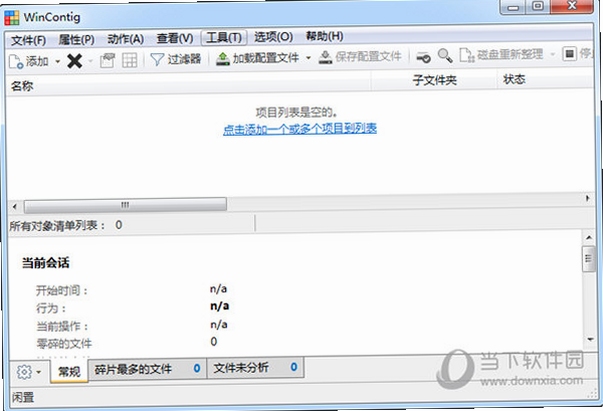Click the black X remove icon

click(x=75, y=61)
